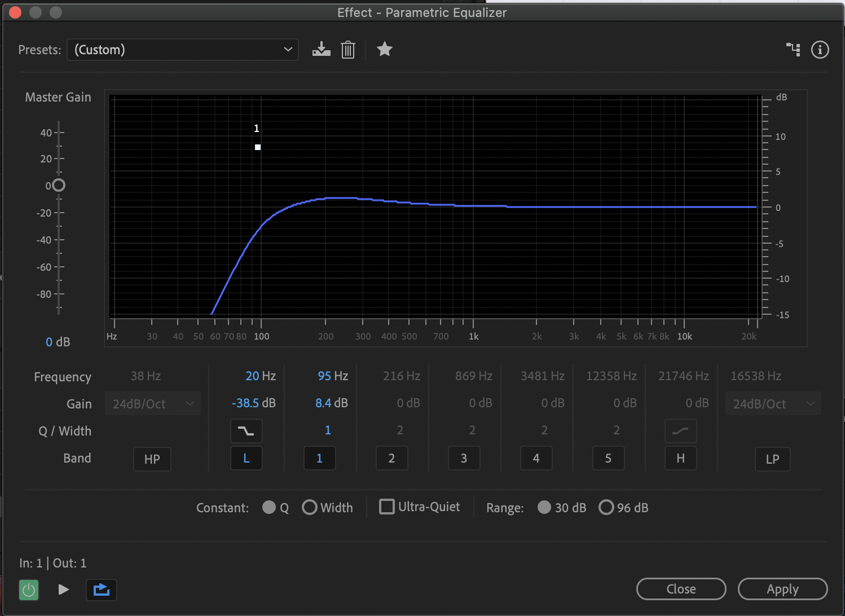Toggle the green effect power button
This screenshot has width=845, height=616.
(x=29, y=590)
